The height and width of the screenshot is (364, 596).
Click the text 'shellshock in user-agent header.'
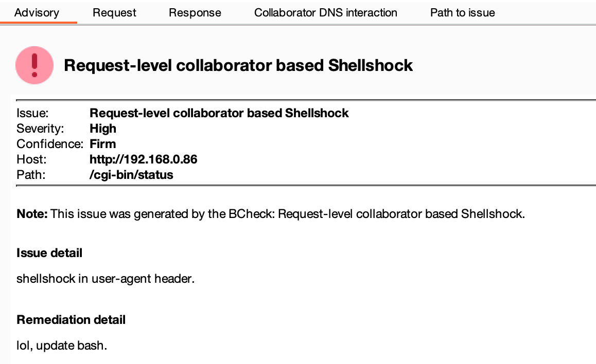coord(106,280)
